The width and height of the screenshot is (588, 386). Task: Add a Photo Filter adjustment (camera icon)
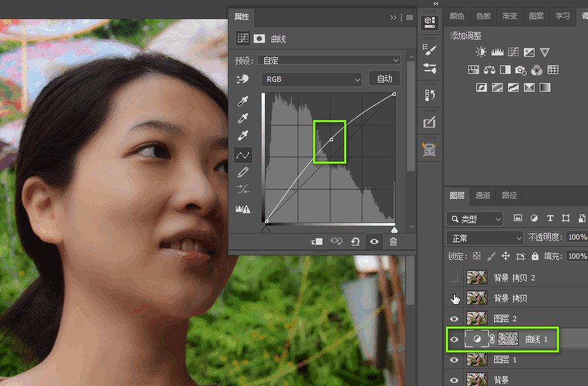click(521, 70)
